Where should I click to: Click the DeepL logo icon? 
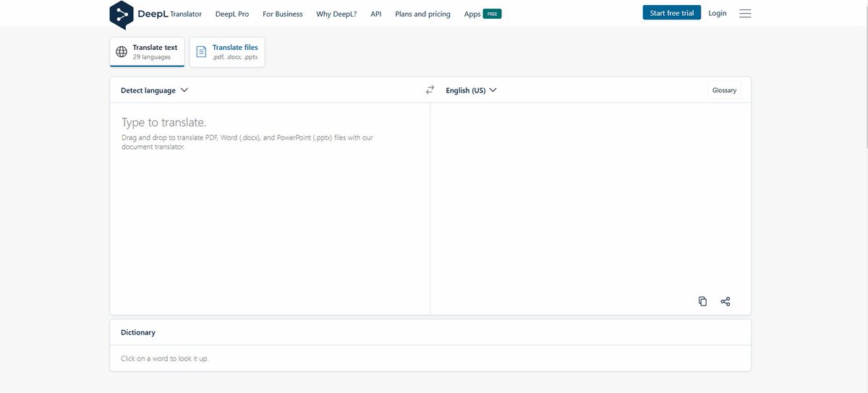(x=121, y=14)
